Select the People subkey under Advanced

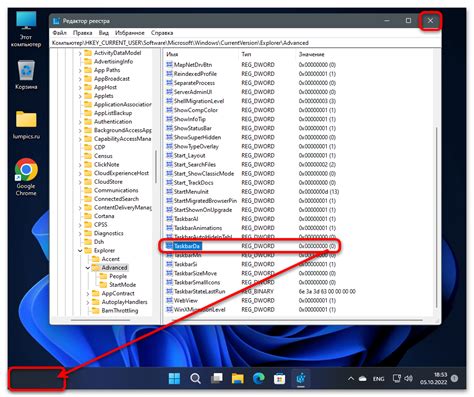pos(118,276)
